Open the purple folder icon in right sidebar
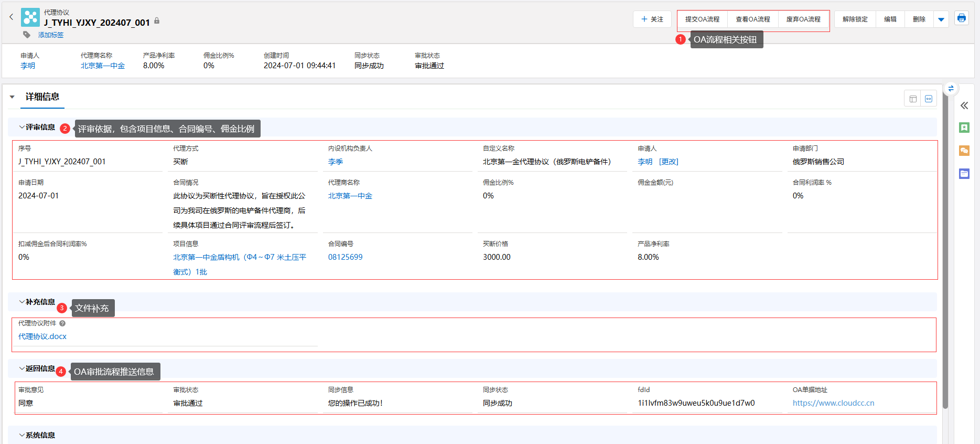This screenshot has height=444, width=980. [964, 174]
